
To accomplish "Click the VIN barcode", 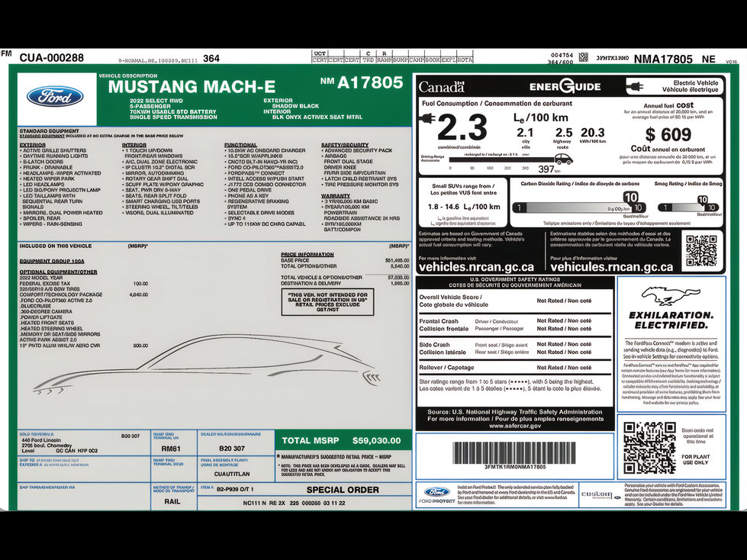I will (x=514, y=452).
